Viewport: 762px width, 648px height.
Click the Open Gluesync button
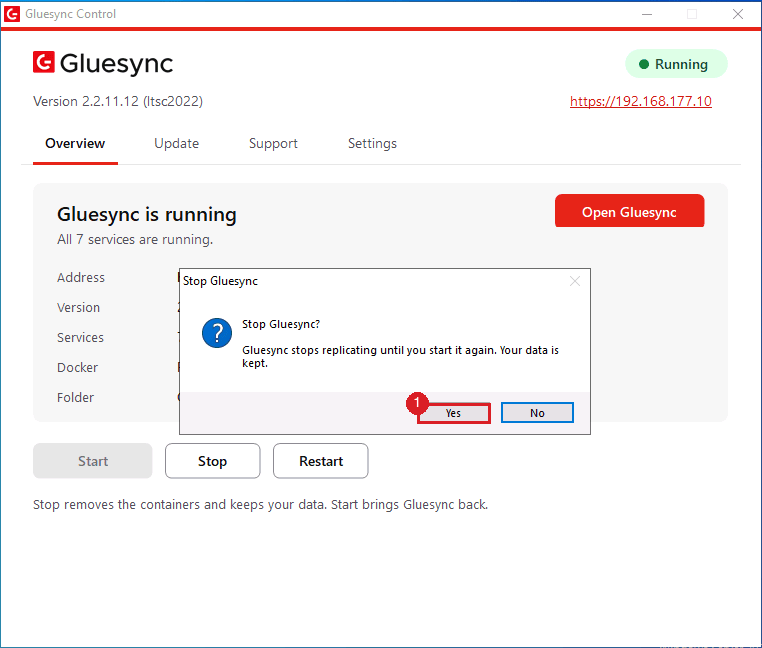[629, 211]
